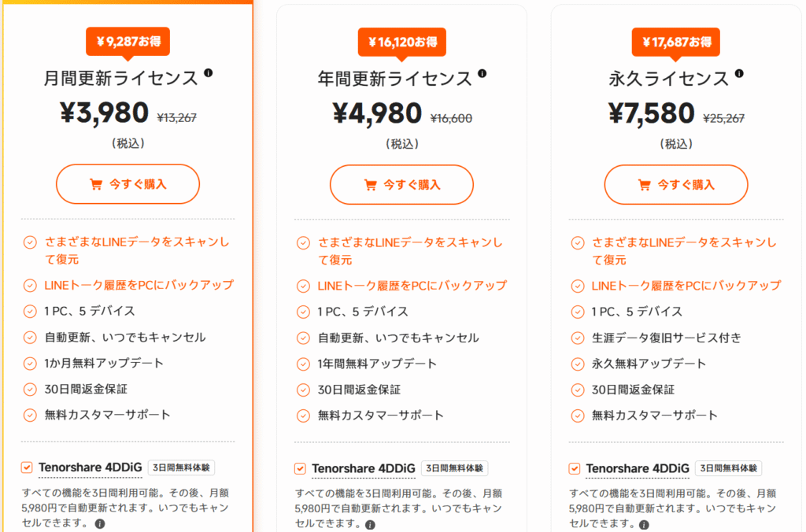This screenshot has width=806, height=532.
Task: Click info icon under lifetime plan 4DDiG text
Action: coord(644,523)
